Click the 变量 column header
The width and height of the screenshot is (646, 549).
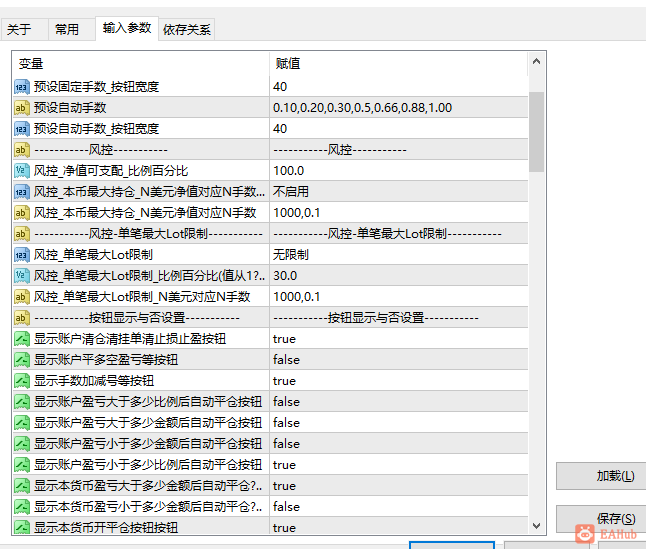(141, 64)
